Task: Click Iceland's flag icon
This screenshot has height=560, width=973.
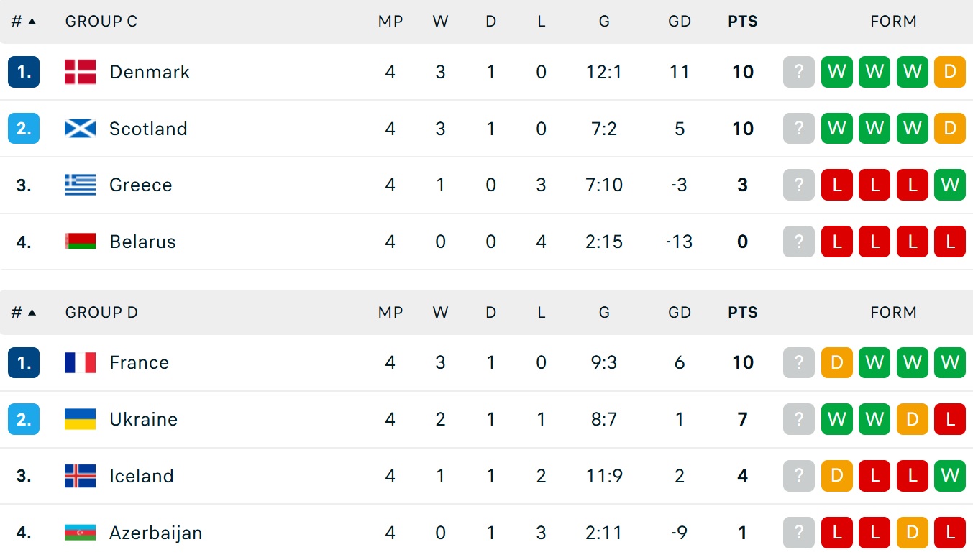Action: click(x=80, y=476)
